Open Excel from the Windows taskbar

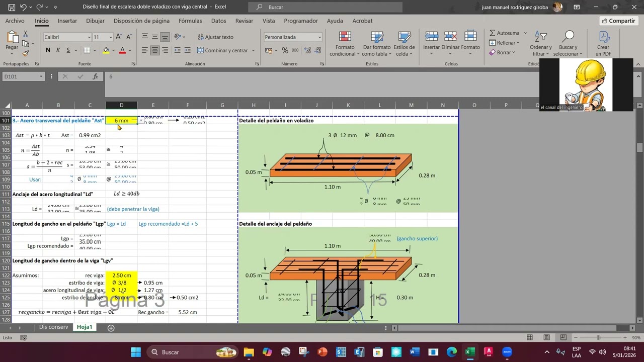[x=469, y=352]
